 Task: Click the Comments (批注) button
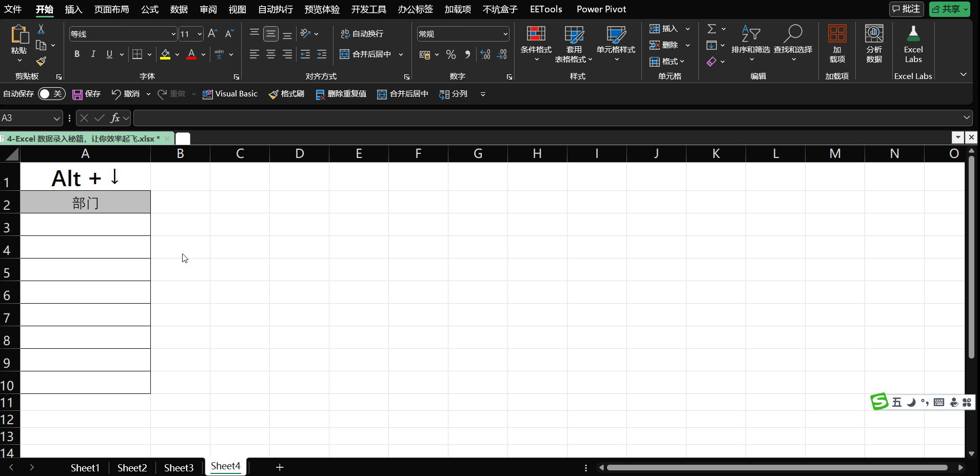point(906,9)
